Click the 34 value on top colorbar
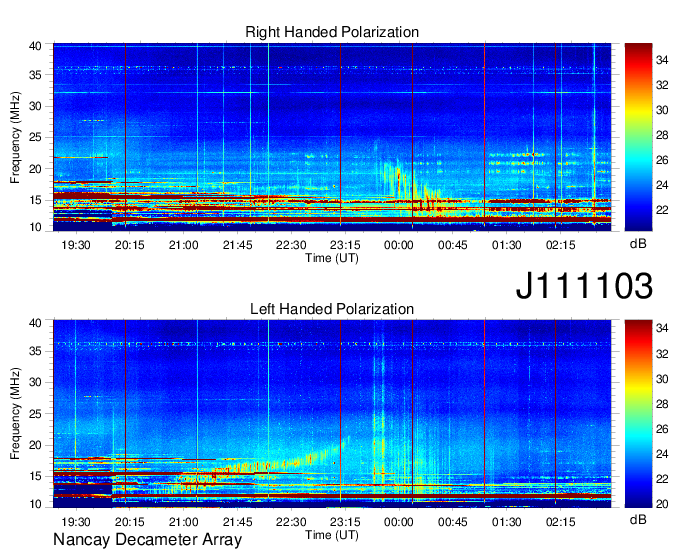This screenshot has height=552, width=680. (x=662, y=60)
